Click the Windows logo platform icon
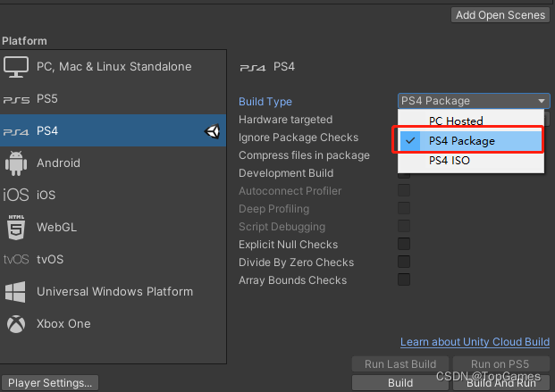This screenshot has height=392, width=555. point(15,292)
